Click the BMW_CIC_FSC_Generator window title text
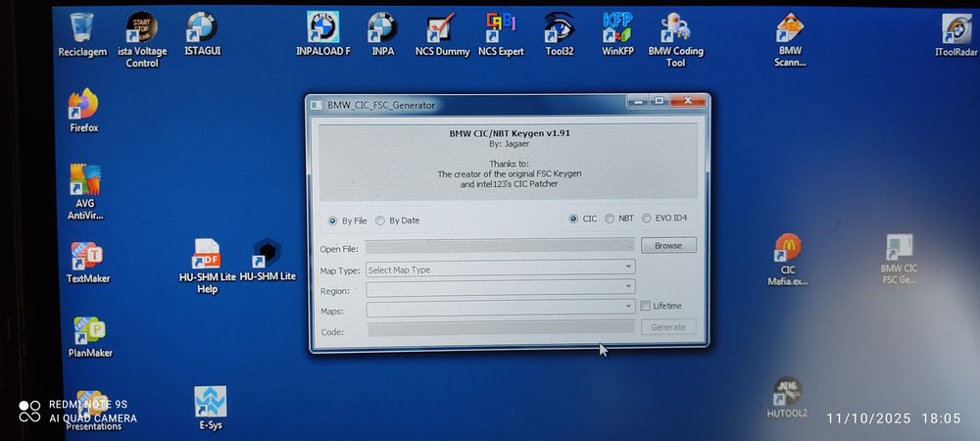Screen dimensions: 980x441 (x=380, y=105)
